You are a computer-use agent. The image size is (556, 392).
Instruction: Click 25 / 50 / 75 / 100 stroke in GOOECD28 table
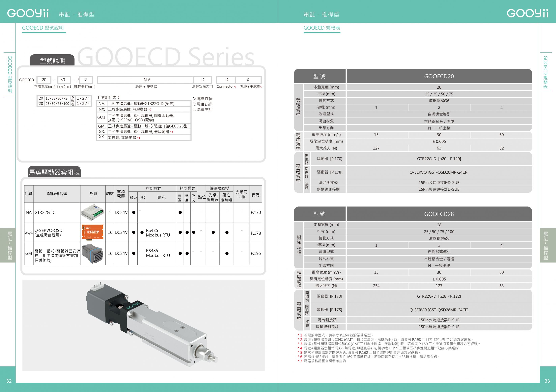[x=439, y=232]
